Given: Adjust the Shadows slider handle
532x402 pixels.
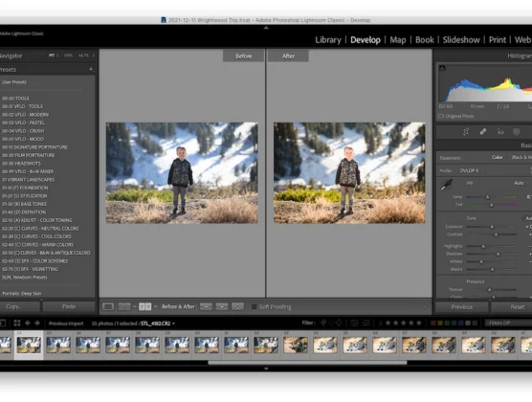Looking at the screenshot, I should 499,254.
